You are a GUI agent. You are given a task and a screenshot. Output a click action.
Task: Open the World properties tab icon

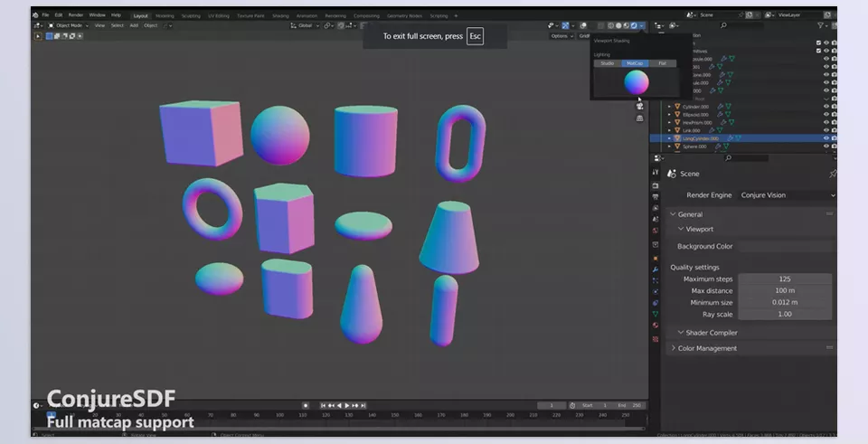coord(656,231)
